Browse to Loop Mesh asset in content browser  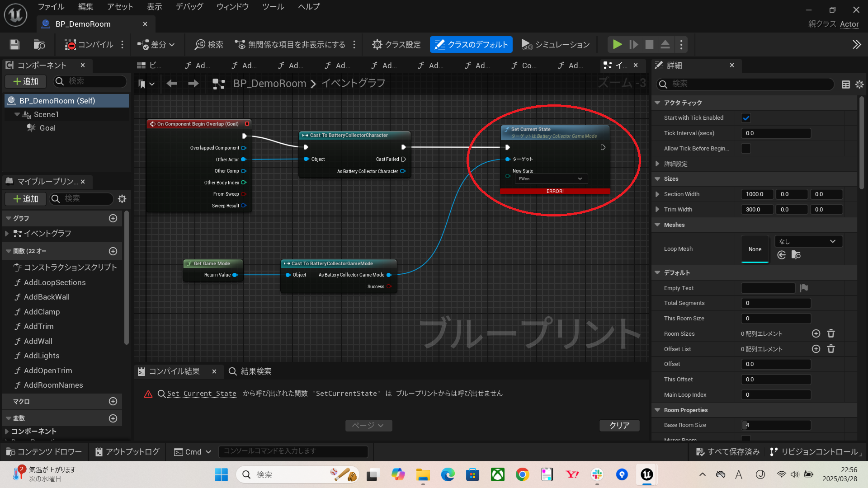coord(796,255)
